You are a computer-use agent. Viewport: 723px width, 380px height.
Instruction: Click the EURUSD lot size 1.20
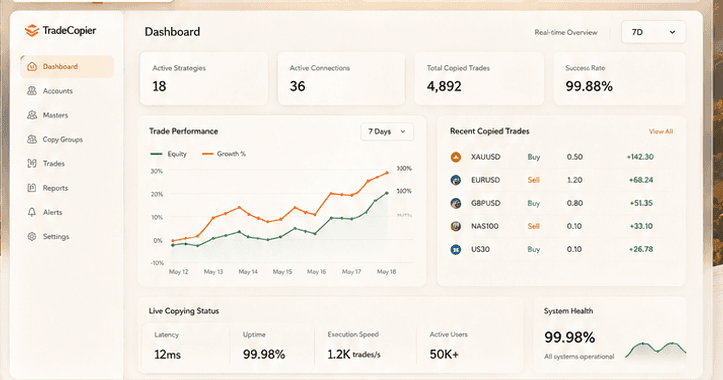[x=575, y=180]
